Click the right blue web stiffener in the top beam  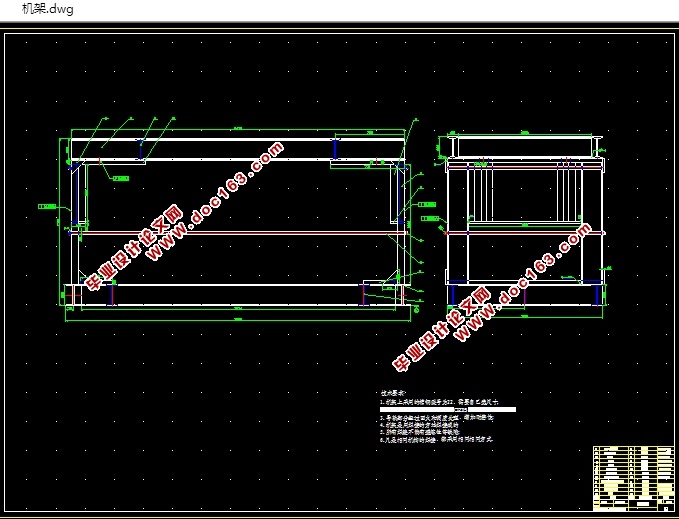click(x=335, y=149)
